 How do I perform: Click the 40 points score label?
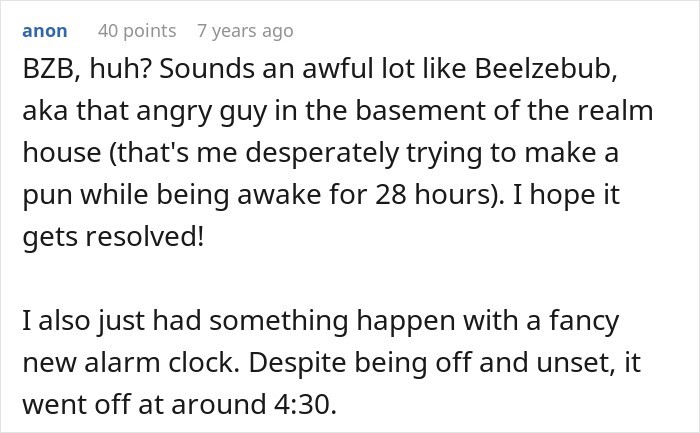pos(137,31)
